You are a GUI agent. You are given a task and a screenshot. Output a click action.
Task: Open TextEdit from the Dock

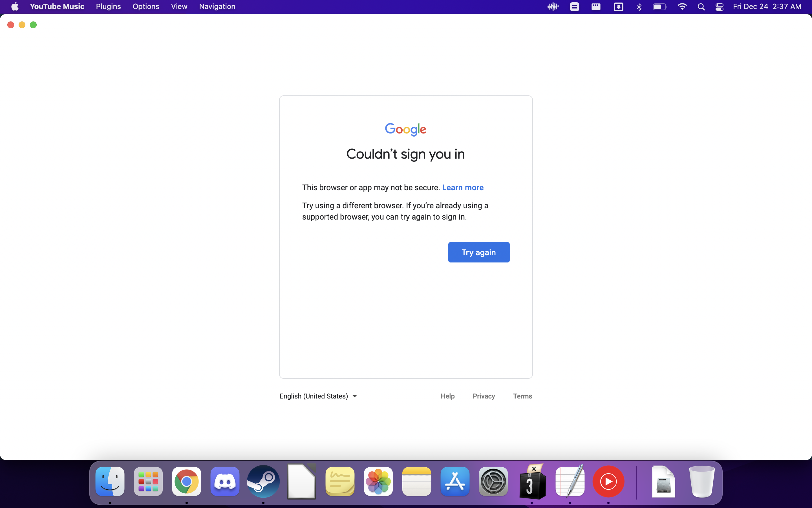[570, 481]
